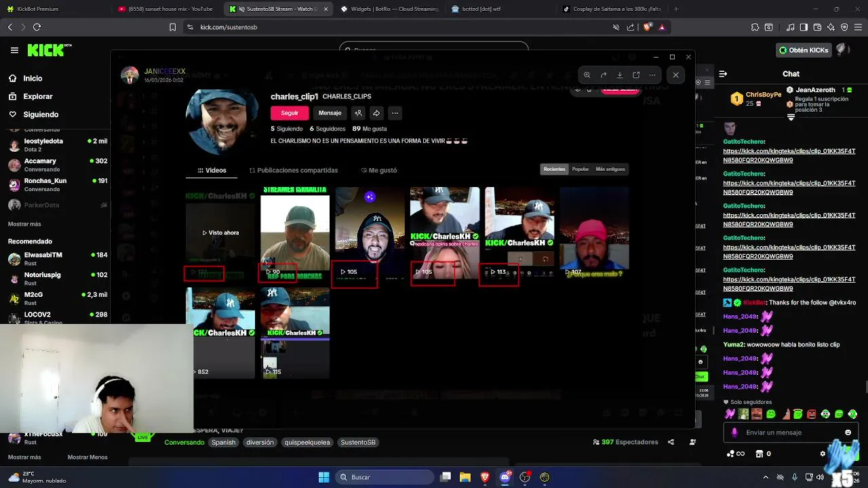The height and width of the screenshot is (488, 868).
Task: Switch to the Me gustó tab
Action: tap(379, 170)
